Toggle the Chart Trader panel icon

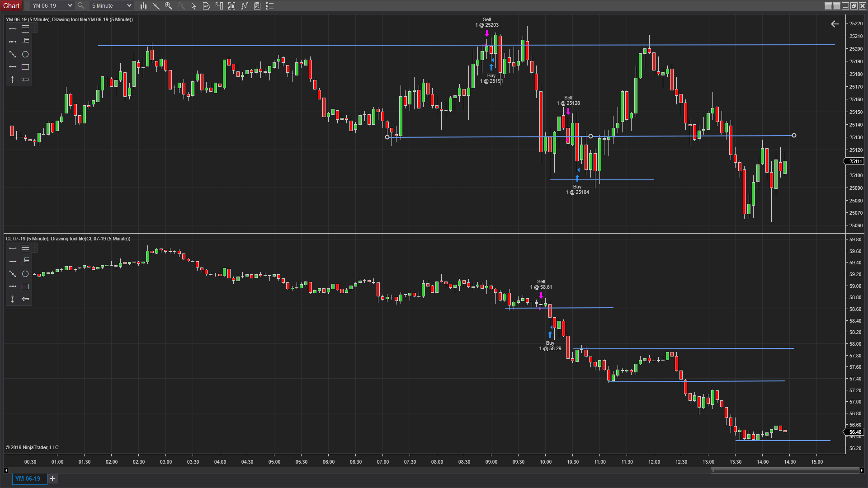[x=219, y=6]
